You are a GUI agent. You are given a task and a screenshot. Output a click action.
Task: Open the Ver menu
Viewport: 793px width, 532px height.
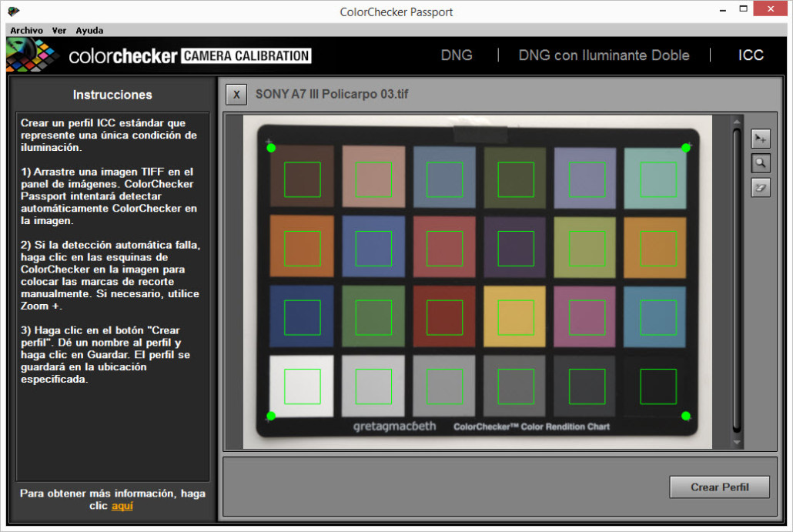[x=59, y=31]
